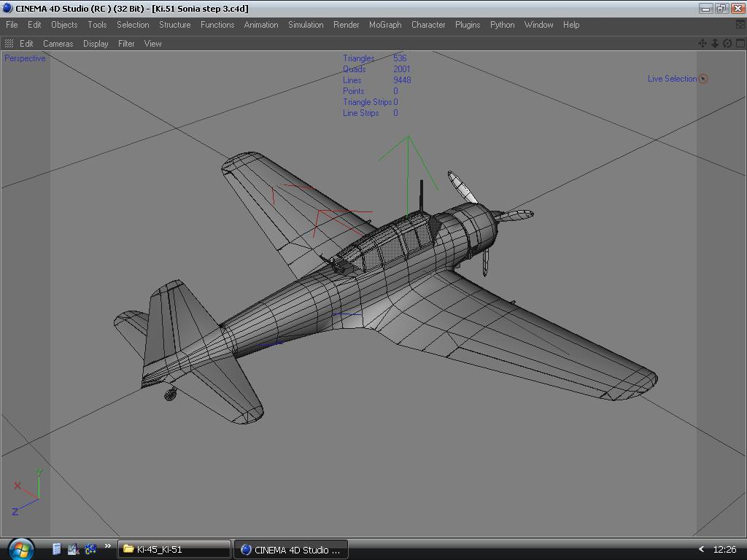Viewport: 747px width, 560px height.
Task: Click the viewport zoom camera icon
Action: click(x=715, y=44)
